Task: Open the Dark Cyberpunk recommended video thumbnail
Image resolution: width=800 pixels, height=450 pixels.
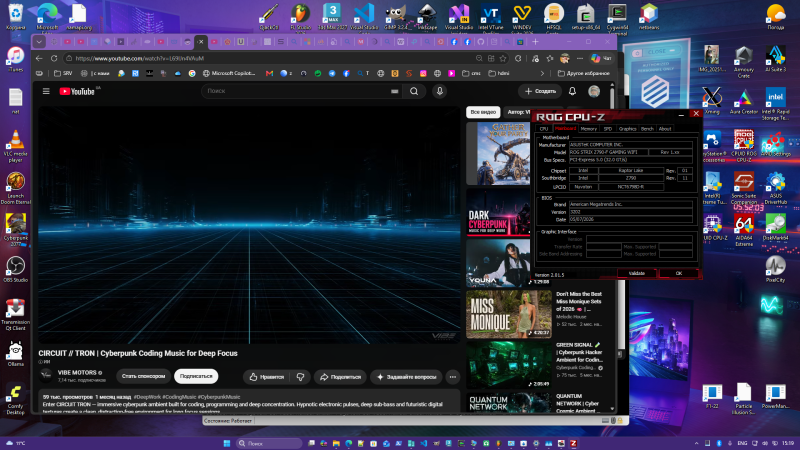Action: click(498, 213)
